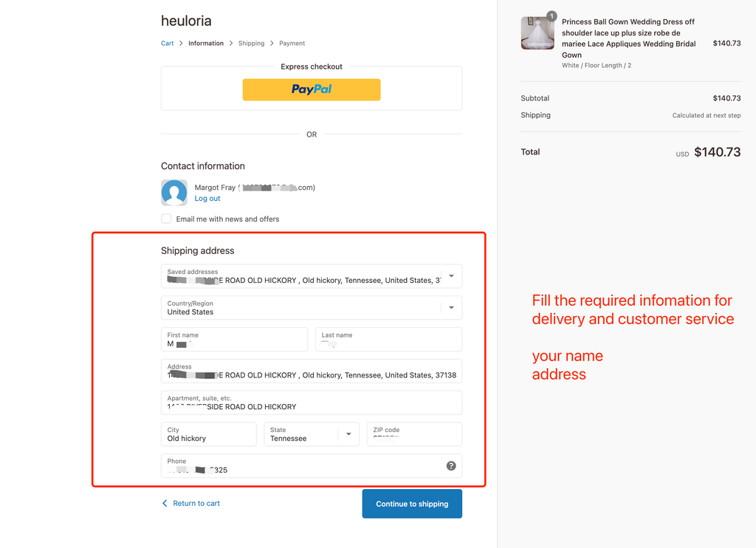Expand the Saved addresses dropdown
The height and width of the screenshot is (548, 756).
451,276
